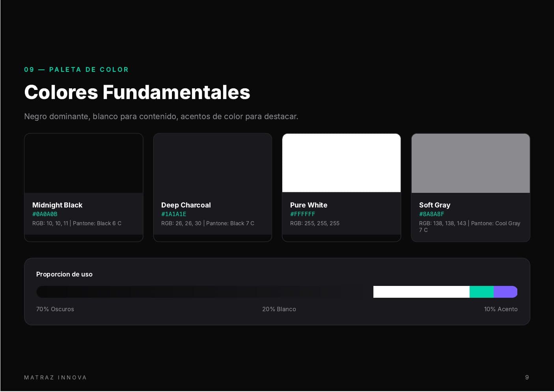Select the Deep Charcoal color swatch
Image resolution: width=554 pixels, height=392 pixels.
213,163
